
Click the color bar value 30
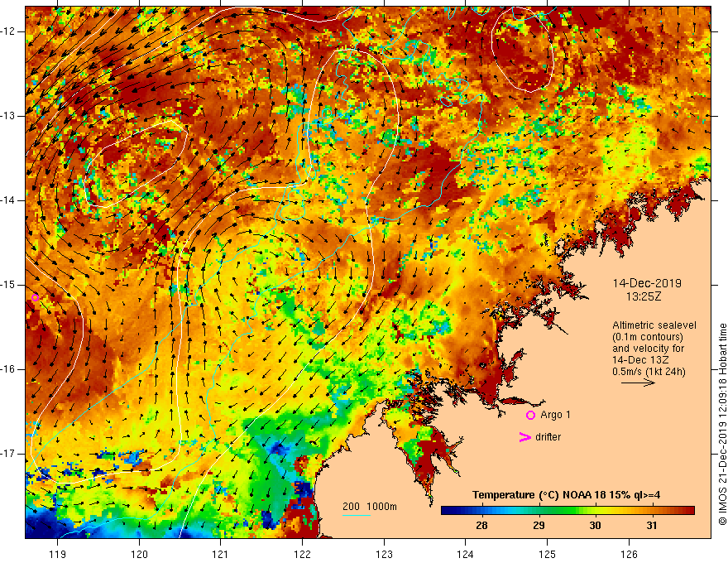point(595,526)
